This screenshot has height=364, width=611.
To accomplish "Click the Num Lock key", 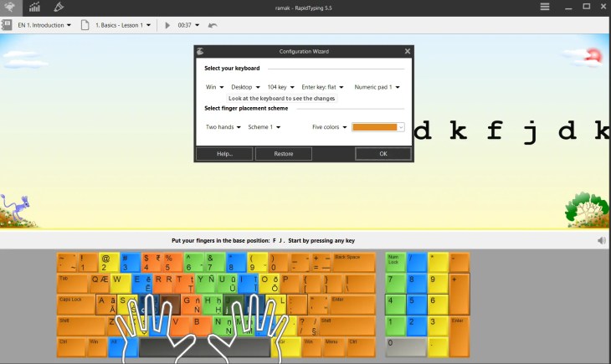I will point(396,262).
